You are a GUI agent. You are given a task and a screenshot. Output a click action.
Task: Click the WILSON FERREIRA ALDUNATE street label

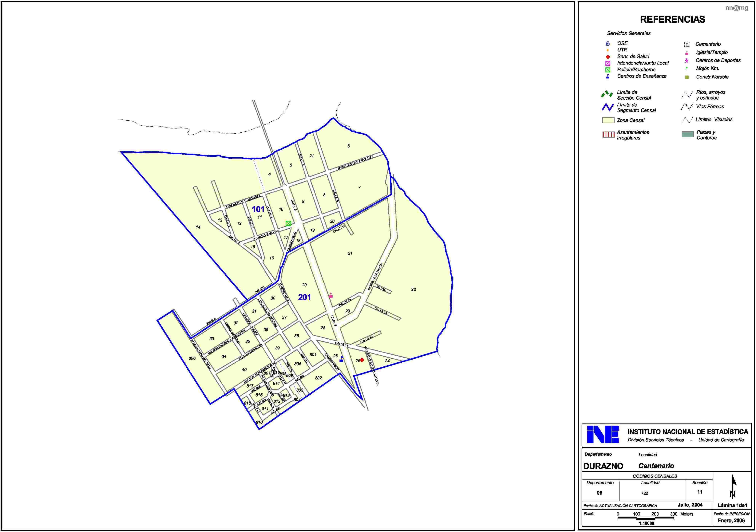(227, 342)
